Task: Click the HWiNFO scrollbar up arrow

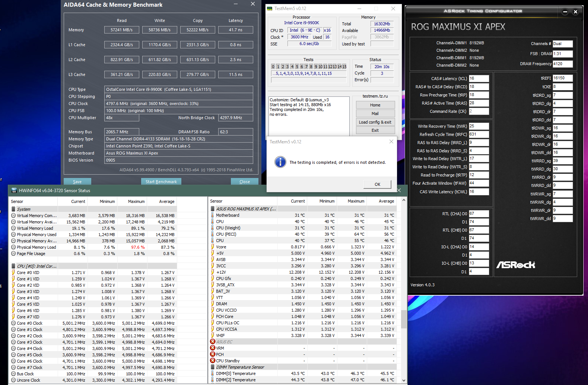Action: point(404,200)
